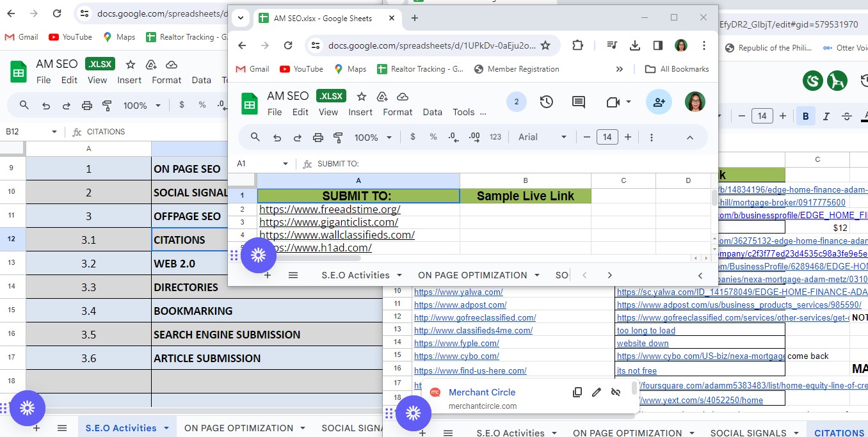The width and height of the screenshot is (868, 437).
Task: Select the Sample Live Link header cell
Action: [x=526, y=196]
